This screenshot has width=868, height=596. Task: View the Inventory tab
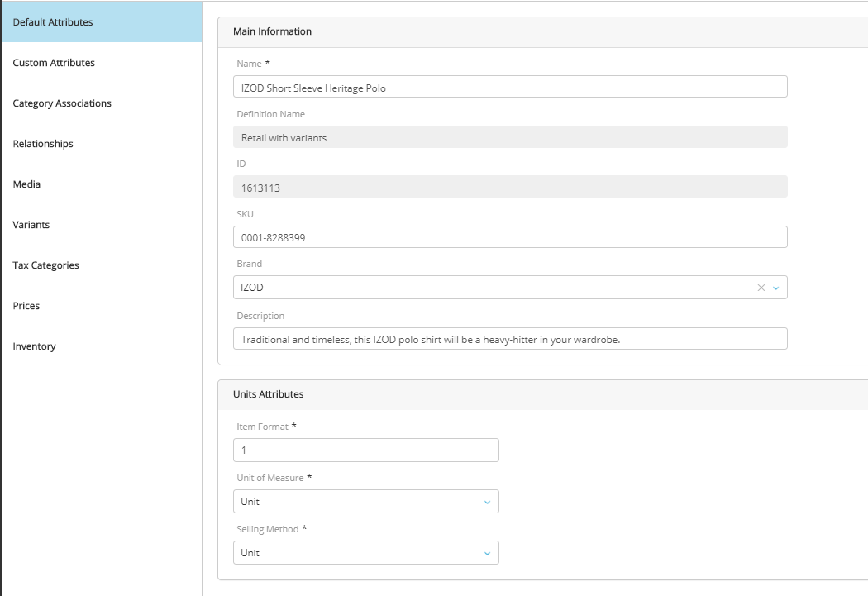point(34,346)
